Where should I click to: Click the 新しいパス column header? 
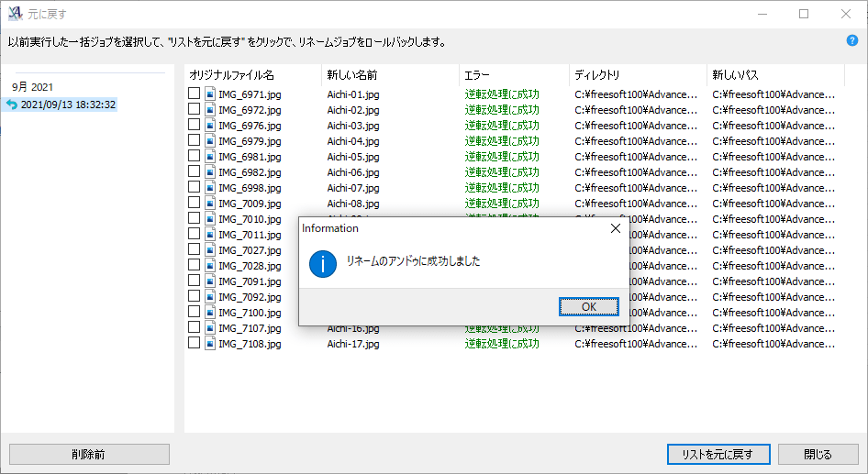pyautogui.click(x=776, y=74)
